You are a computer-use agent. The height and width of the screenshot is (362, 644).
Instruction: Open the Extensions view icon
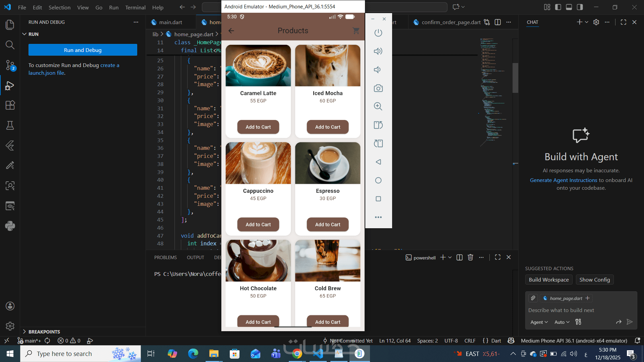click(x=10, y=105)
